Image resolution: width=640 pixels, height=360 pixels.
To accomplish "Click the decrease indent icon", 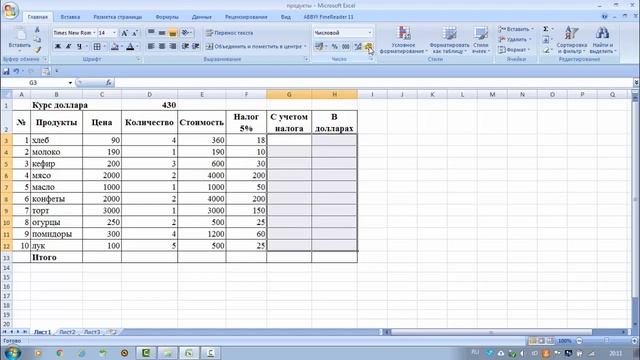I will pos(185,47).
